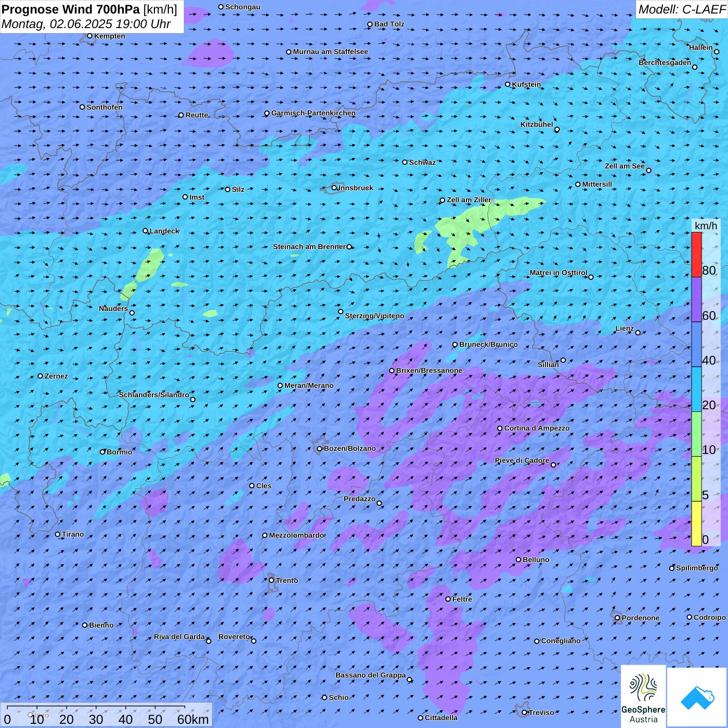
Task: Click the Lienz label
Action: tap(625, 328)
